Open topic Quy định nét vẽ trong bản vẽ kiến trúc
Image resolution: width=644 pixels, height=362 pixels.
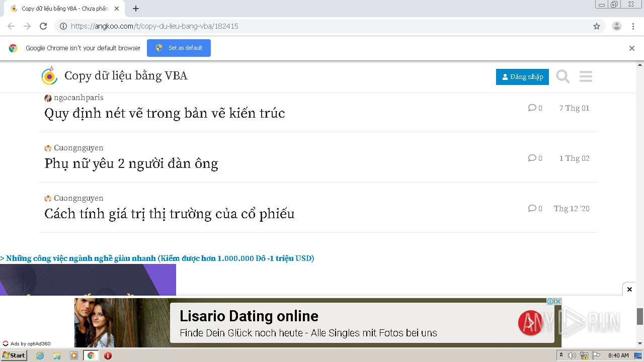(x=165, y=113)
